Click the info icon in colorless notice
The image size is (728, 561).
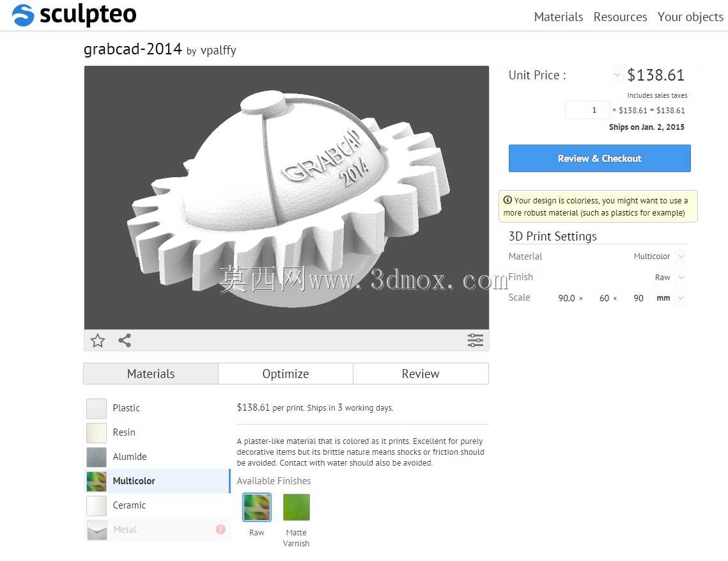pos(507,200)
